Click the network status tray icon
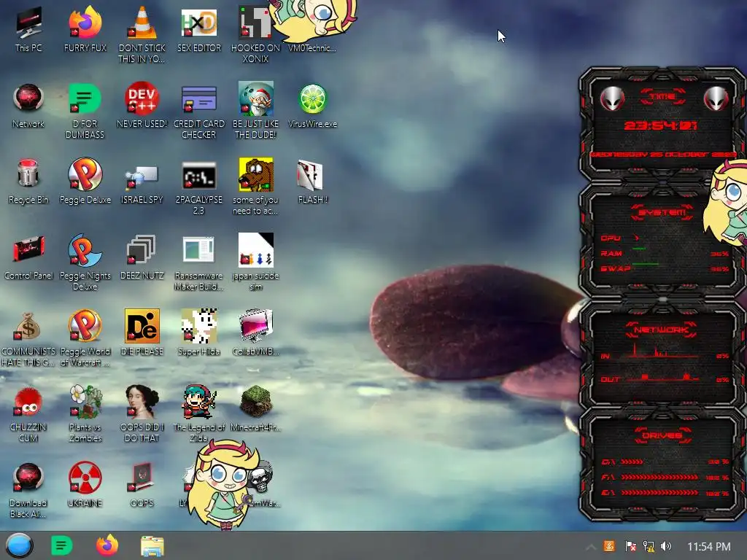 pyautogui.click(x=649, y=546)
